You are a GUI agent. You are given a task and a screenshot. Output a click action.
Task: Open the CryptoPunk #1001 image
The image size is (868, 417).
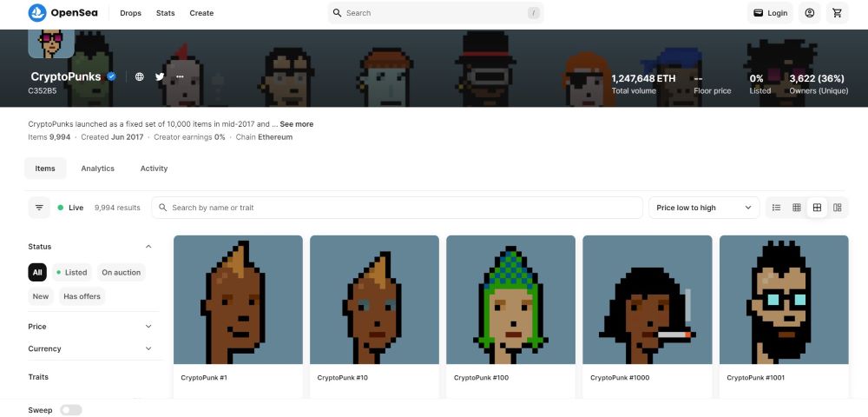784,300
